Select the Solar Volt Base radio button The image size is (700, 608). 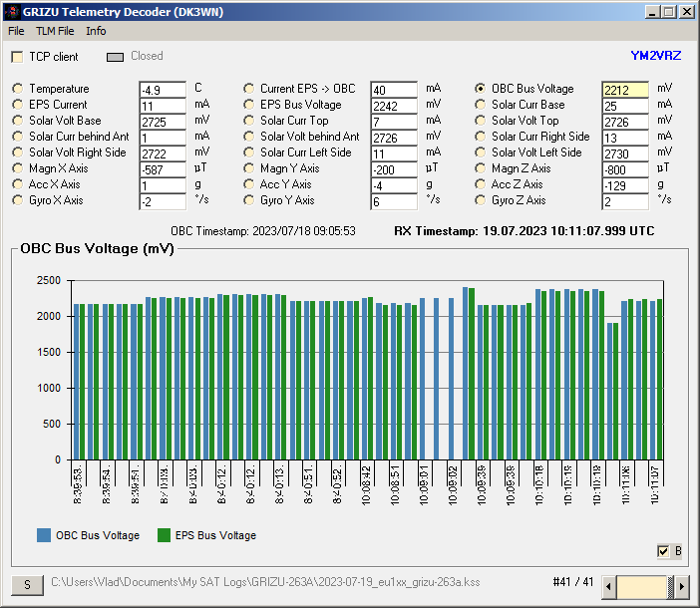click(x=17, y=121)
